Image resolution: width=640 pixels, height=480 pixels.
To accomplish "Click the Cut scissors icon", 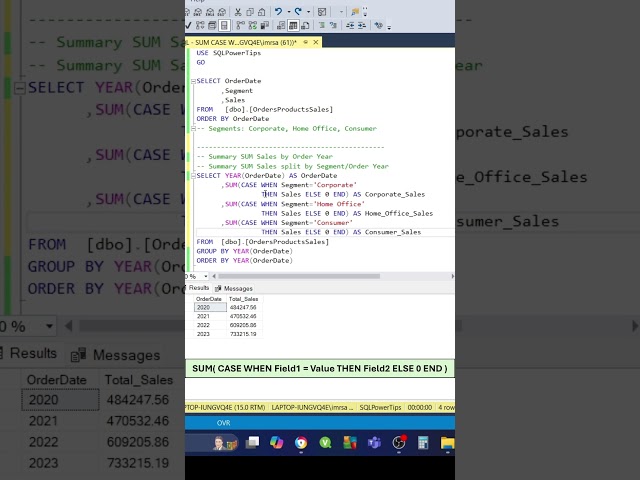I will point(238,12).
